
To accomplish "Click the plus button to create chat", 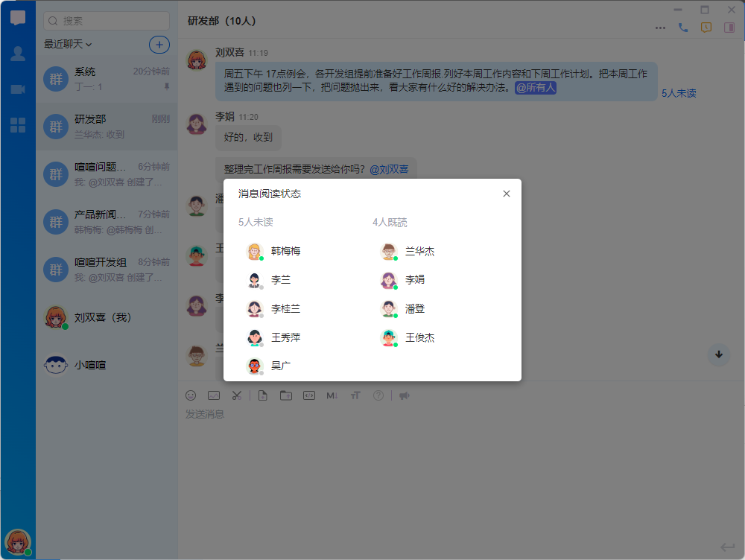I will click(x=159, y=45).
